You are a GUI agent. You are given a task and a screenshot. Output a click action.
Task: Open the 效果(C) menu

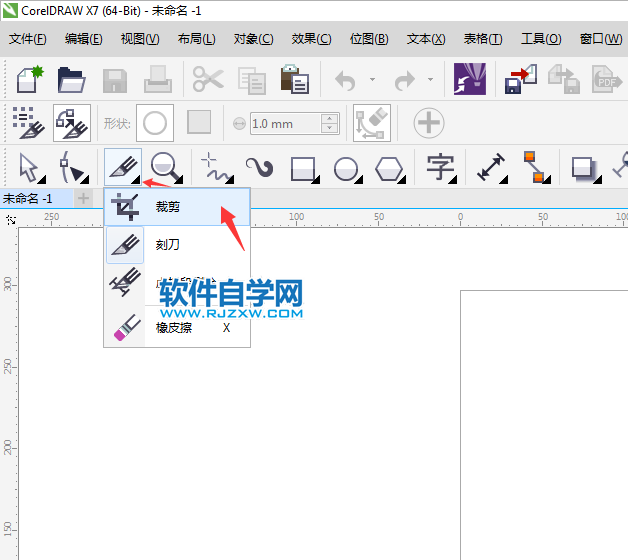(311, 39)
